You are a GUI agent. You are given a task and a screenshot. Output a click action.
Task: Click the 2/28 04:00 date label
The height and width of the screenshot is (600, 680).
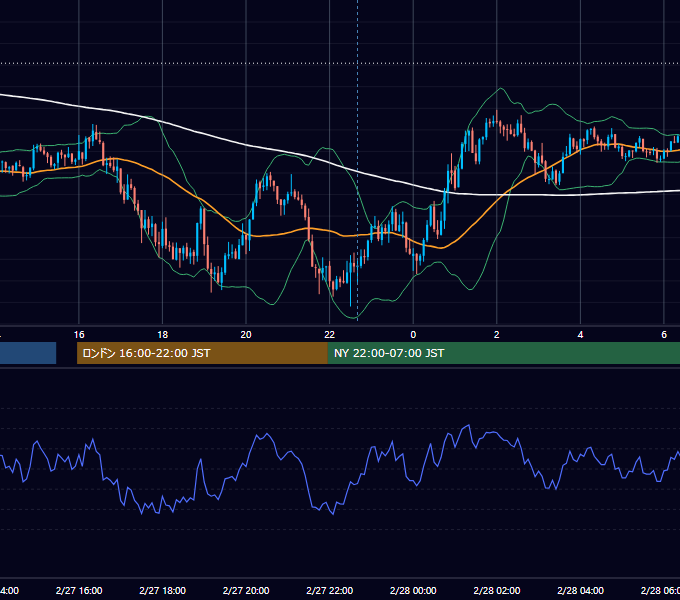pyautogui.click(x=580, y=590)
